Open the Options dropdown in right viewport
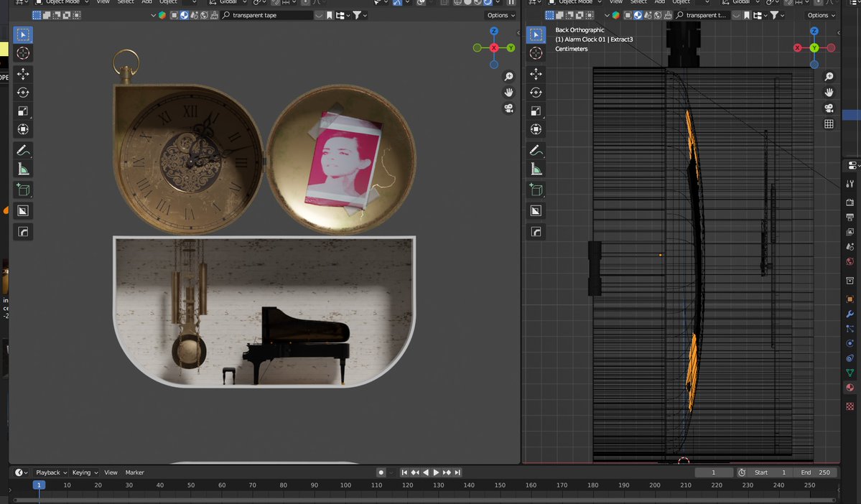The image size is (861, 504). pos(821,15)
